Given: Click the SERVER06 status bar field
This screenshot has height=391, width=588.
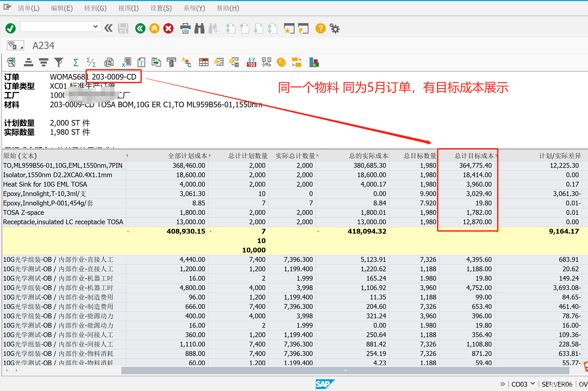Looking at the screenshot, I should pyautogui.click(x=557, y=384).
